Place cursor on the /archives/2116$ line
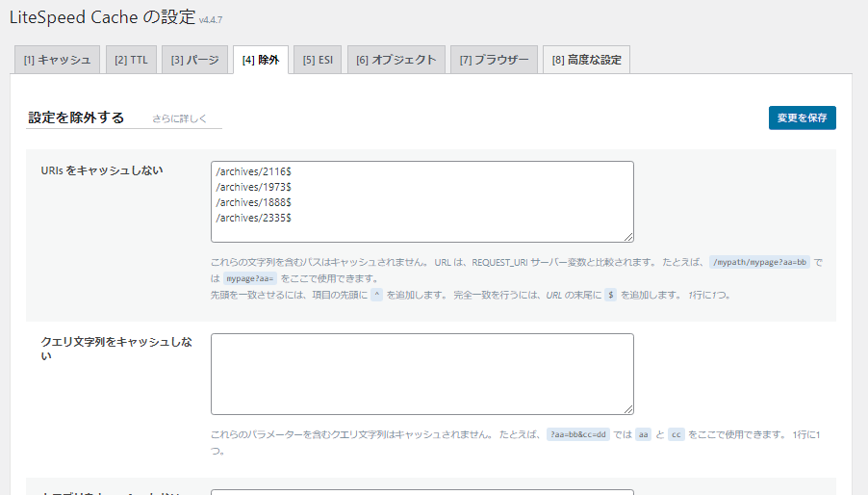The height and width of the screenshot is (495, 868). point(254,171)
